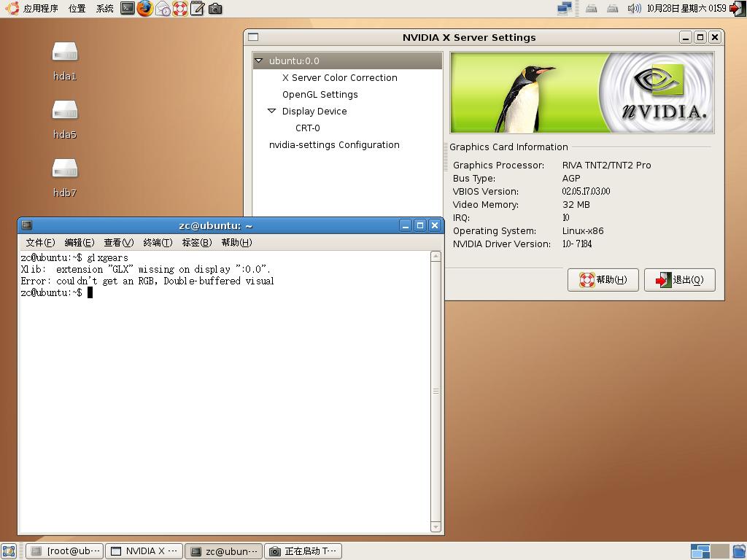Switch to the [root@ub… taskbar window
Screen dimensions: 747x560
[65, 551]
